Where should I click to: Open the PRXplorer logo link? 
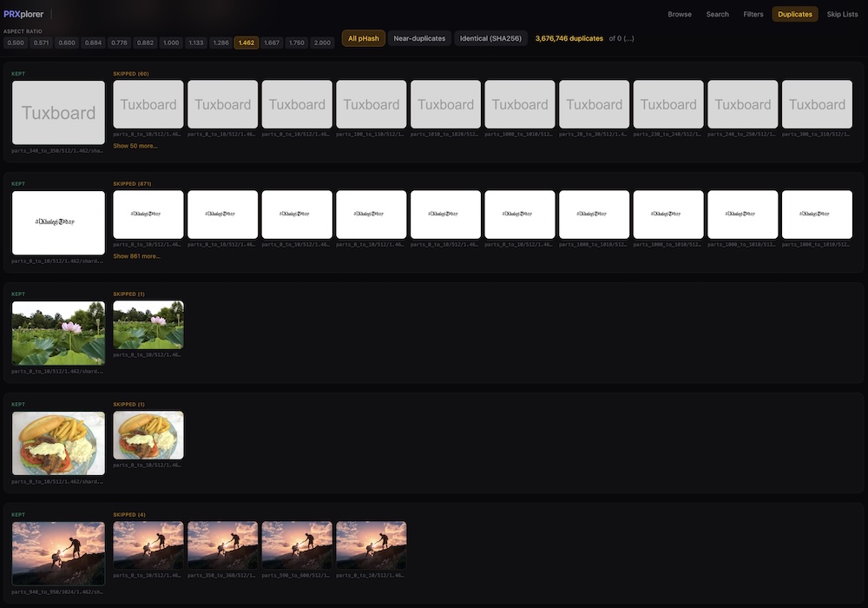pos(23,14)
